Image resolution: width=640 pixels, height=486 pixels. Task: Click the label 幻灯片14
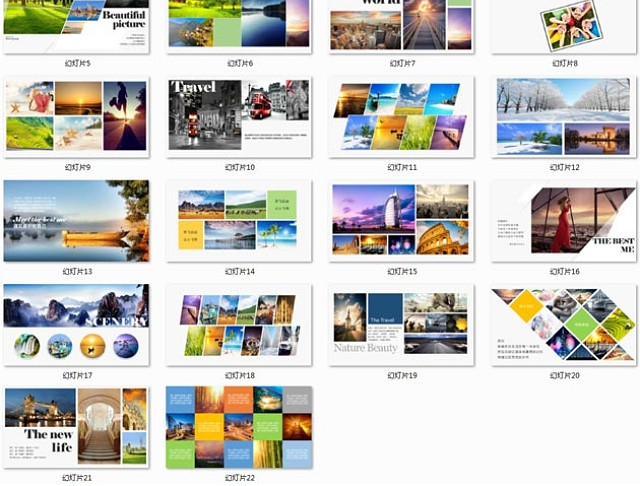240,271
